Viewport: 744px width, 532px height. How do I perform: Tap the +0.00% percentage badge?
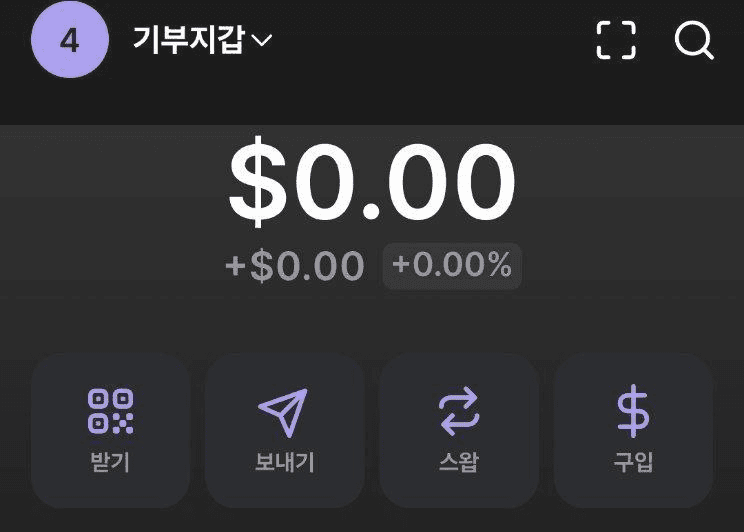click(x=452, y=265)
